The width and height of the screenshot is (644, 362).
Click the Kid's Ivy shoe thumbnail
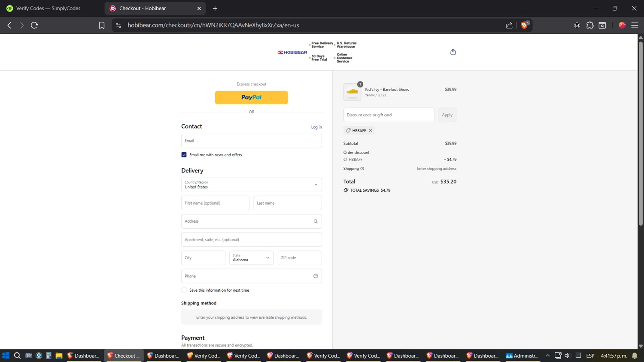pyautogui.click(x=352, y=92)
